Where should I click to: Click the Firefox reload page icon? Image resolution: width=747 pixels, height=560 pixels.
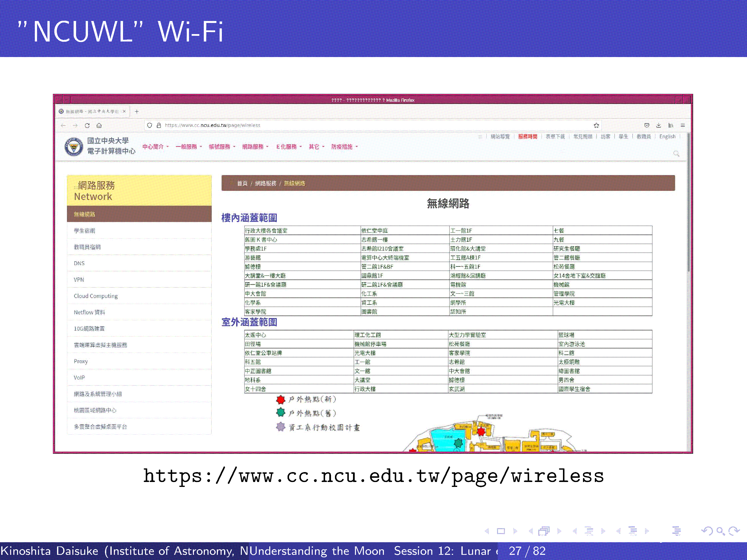point(87,125)
